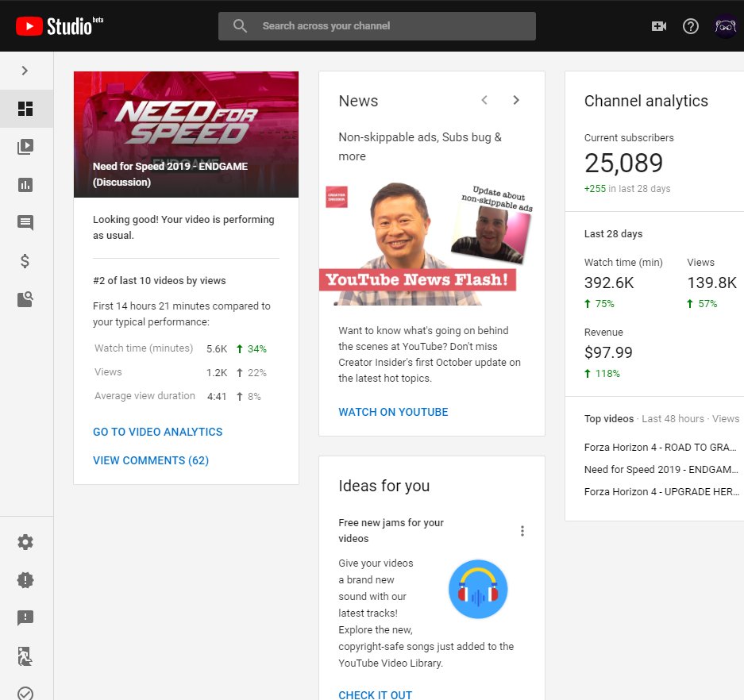Click CHECK IT OUT link
Viewport: 744px width, 700px height.
(375, 694)
